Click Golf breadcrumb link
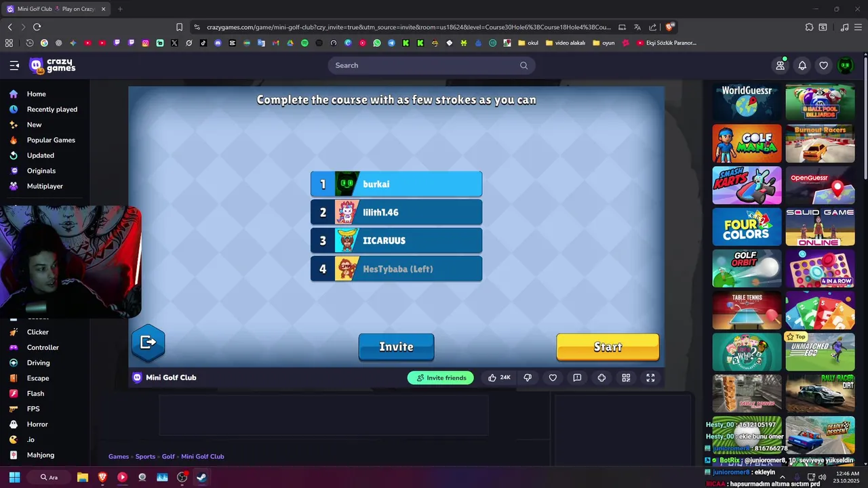The width and height of the screenshot is (868, 488). point(168,457)
